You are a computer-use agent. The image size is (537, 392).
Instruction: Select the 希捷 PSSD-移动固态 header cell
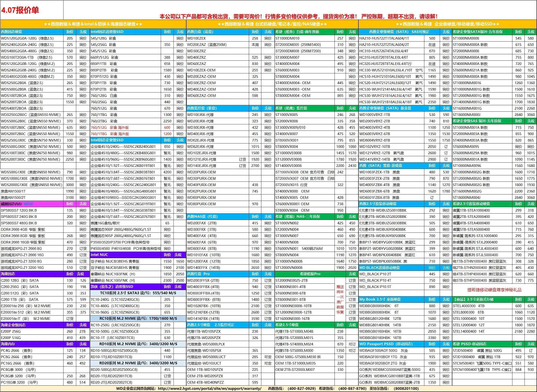482,344
